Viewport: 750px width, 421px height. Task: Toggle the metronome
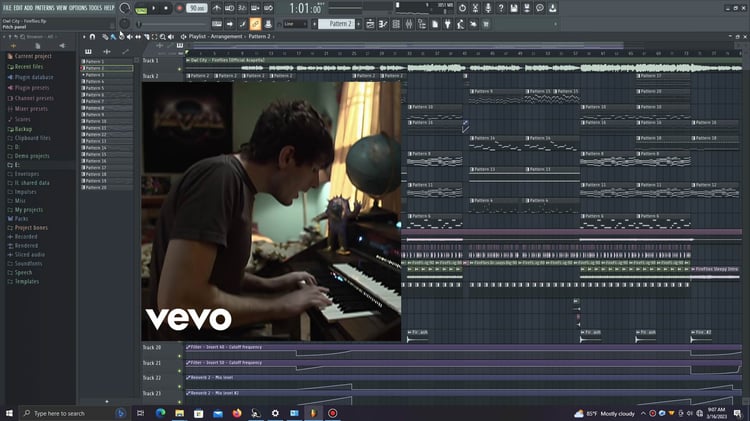click(217, 8)
